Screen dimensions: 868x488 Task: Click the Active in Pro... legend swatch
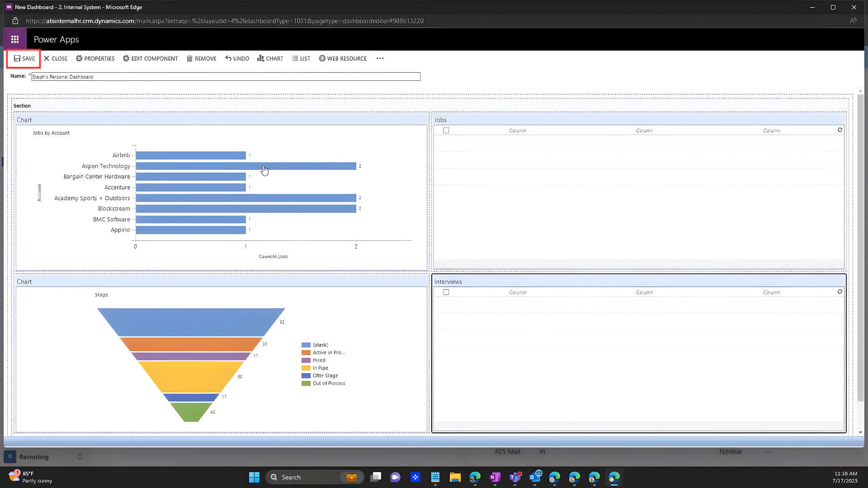click(306, 353)
